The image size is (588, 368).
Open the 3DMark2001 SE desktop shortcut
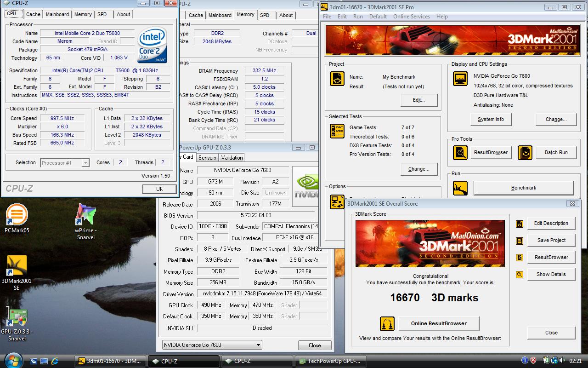point(17,273)
